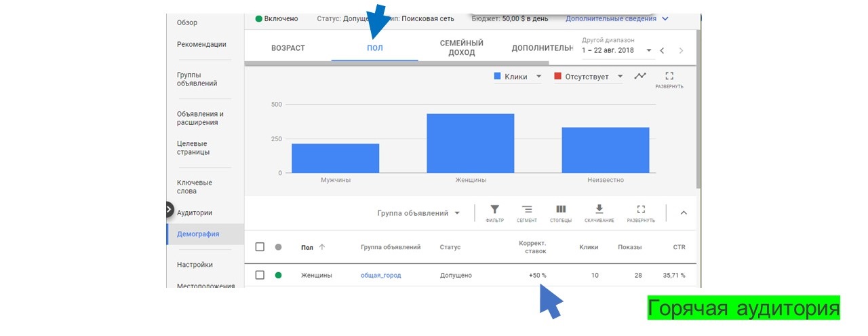
Task: Open the date range dropdown 1 – 22 авг. 2018
Action: 616,50
